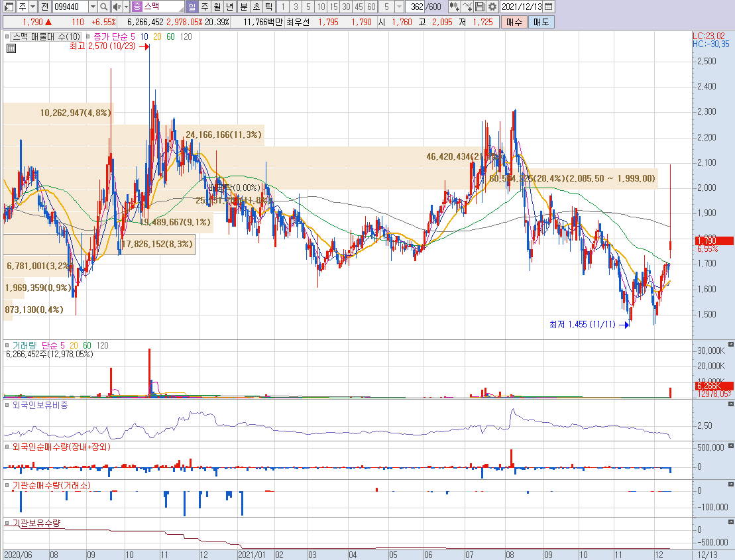The width and height of the screenshot is (735, 560).
Task: Click the bar count field showing 362
Action: [416, 7]
